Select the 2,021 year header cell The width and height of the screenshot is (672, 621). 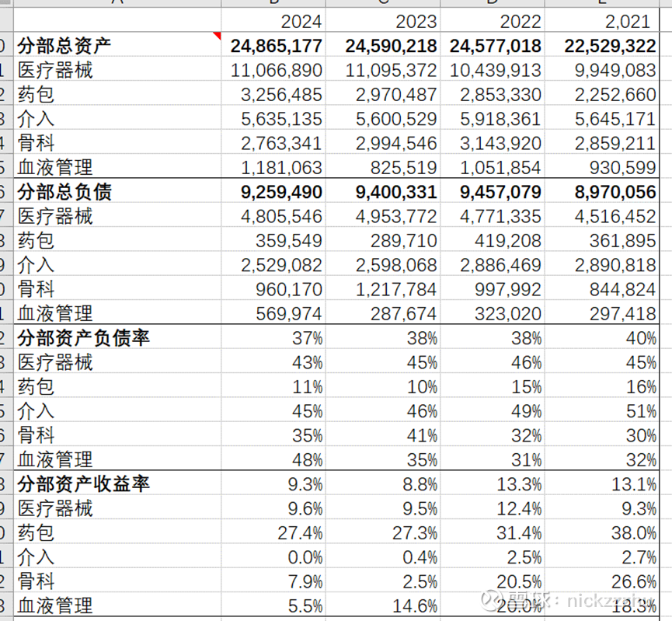coord(601,20)
